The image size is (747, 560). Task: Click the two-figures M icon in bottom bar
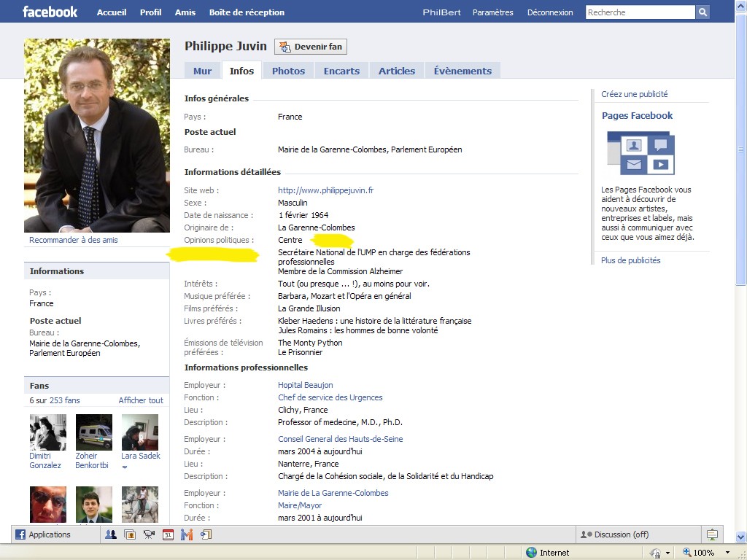tap(187, 534)
